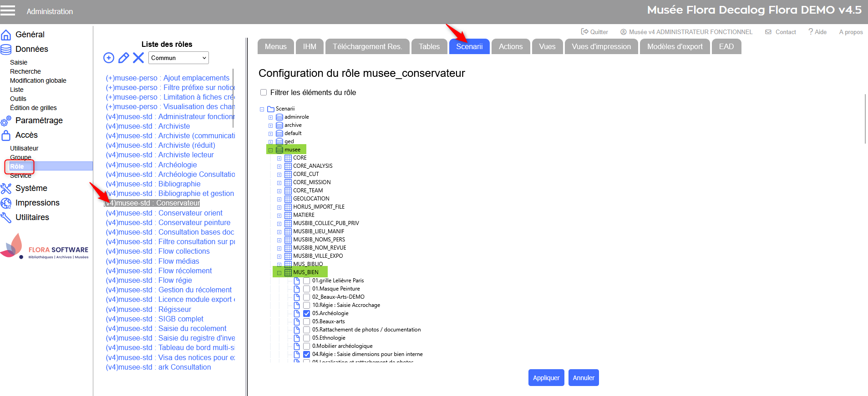Check 01.Masque Peinture scenario
Image resolution: width=868 pixels, height=396 pixels.
coord(307,289)
